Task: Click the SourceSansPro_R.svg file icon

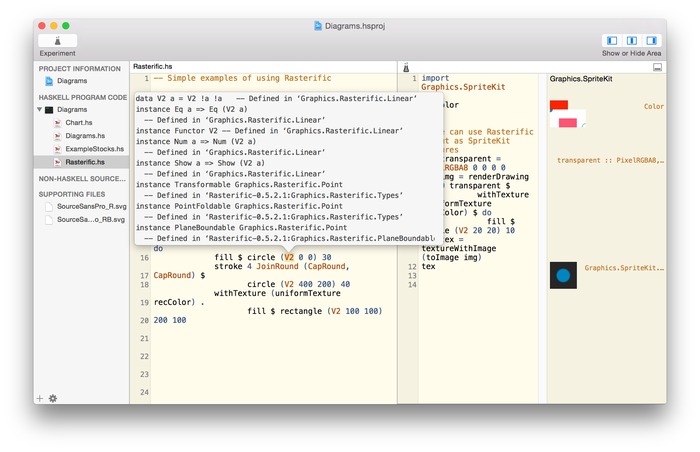Action: pos(49,207)
